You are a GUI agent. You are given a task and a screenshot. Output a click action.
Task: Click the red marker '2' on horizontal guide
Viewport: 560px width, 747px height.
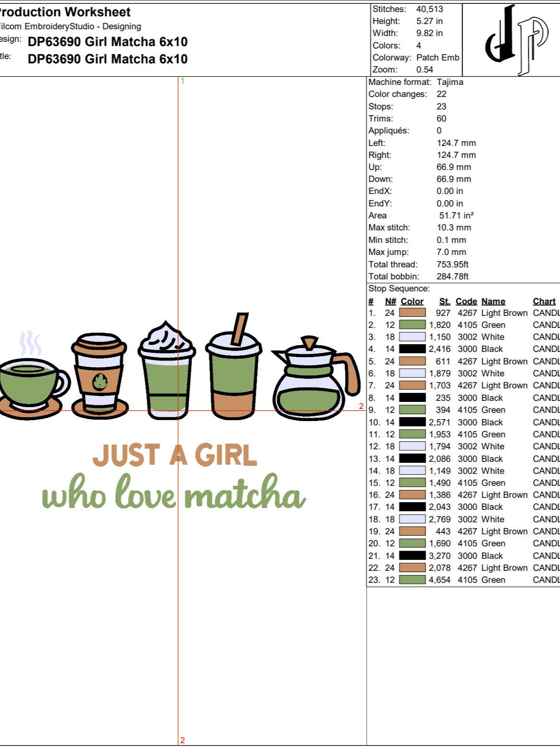(x=361, y=406)
